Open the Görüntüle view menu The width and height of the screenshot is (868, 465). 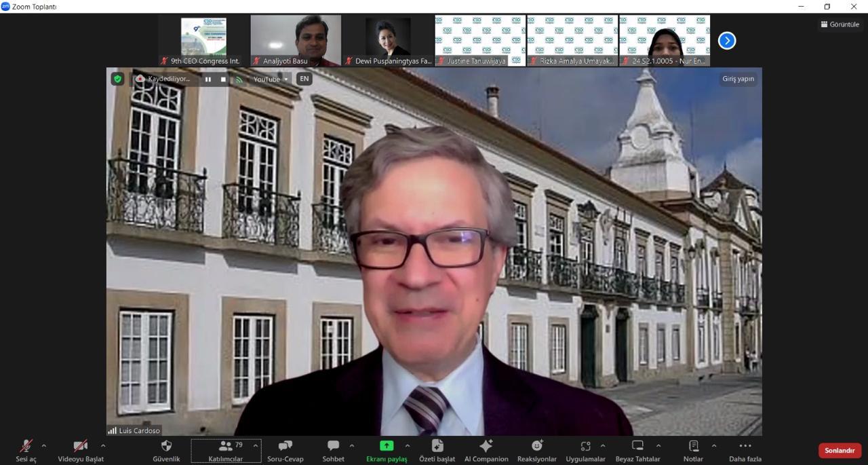coord(840,24)
